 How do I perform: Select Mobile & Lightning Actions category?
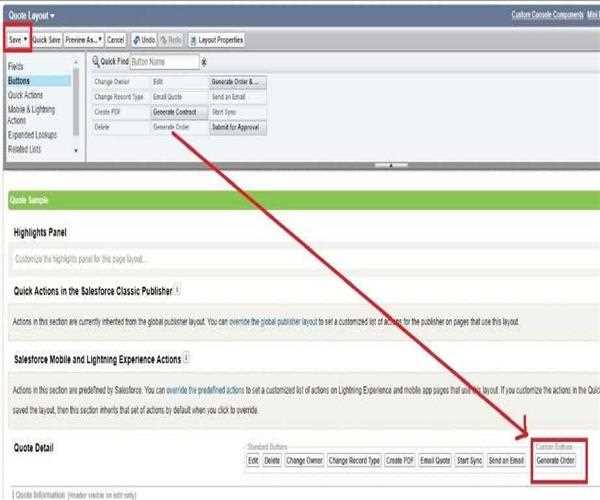tap(31, 115)
